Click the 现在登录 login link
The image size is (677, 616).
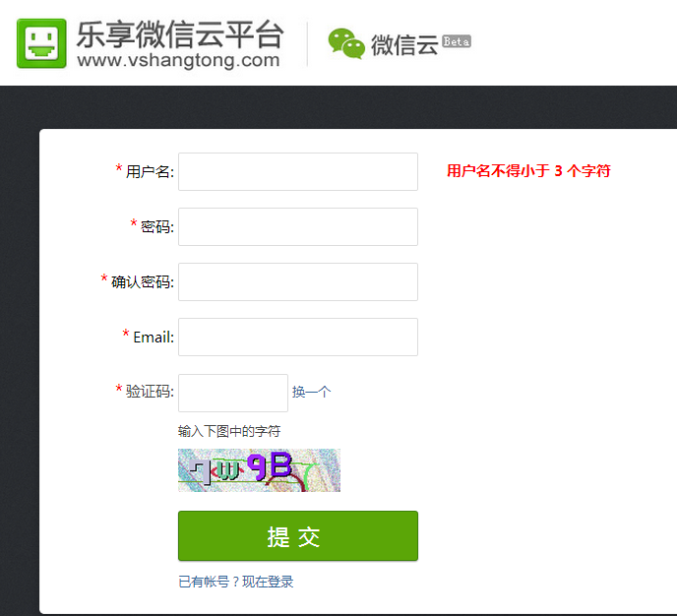tap(268, 582)
